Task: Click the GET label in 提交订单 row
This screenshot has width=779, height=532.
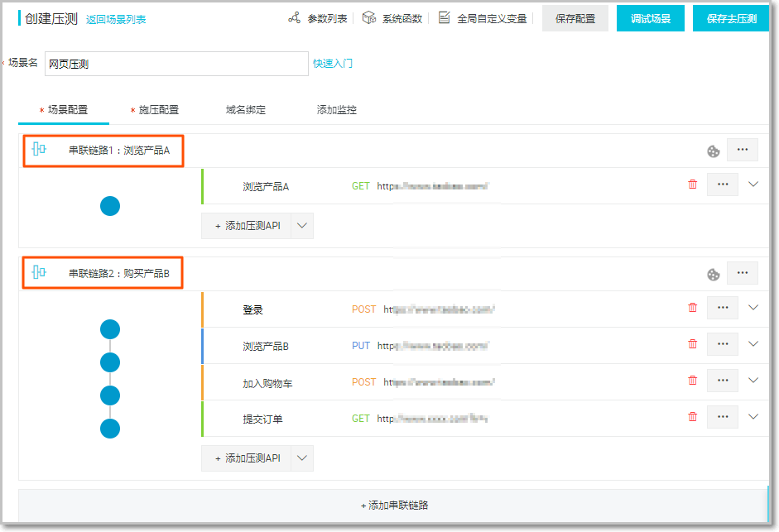Action: coord(361,419)
